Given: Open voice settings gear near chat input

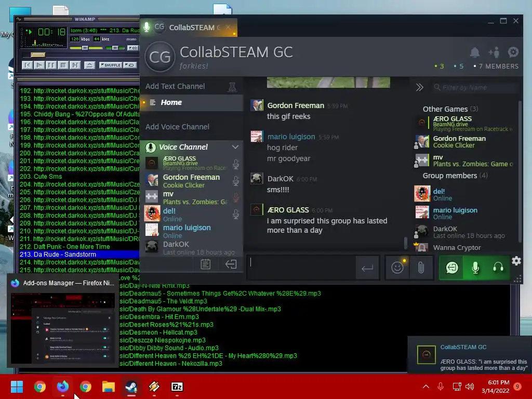Looking at the screenshot, I should 516,261.
